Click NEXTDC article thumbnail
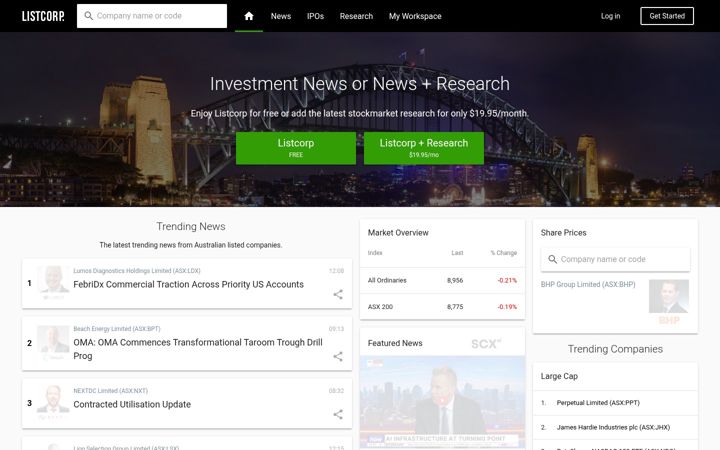Screen dimensions: 720x450 tap(53, 402)
